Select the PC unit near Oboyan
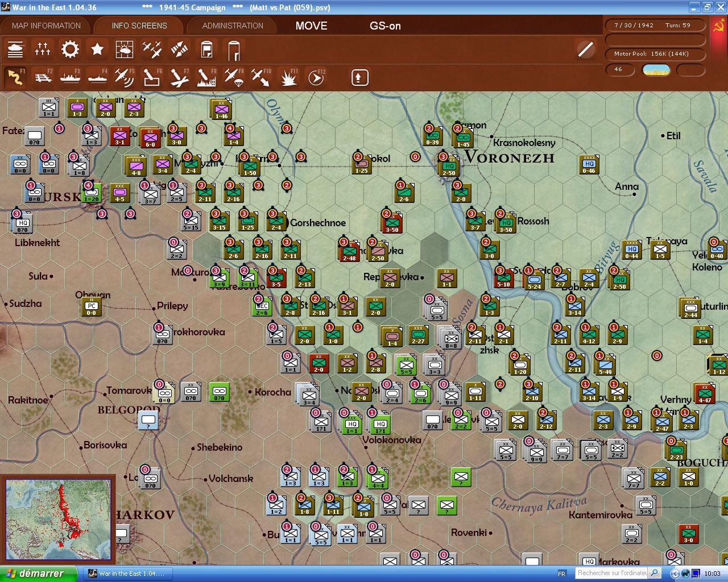Image resolution: width=728 pixels, height=582 pixels. [91, 306]
